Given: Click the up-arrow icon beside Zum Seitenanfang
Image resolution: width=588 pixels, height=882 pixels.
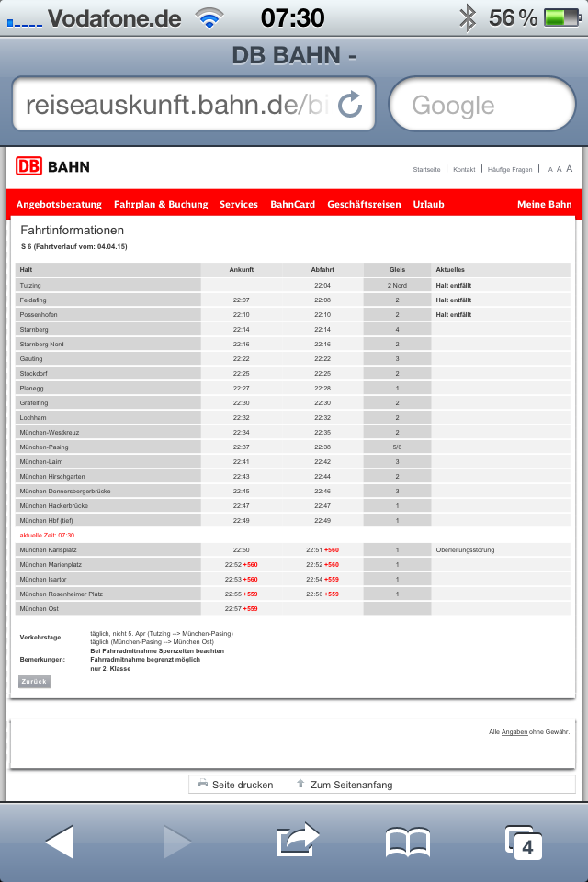Looking at the screenshot, I should point(300,783).
